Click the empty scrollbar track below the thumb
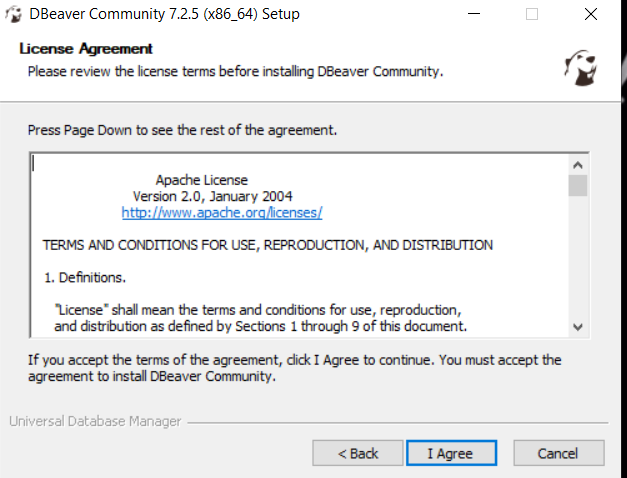Screen dimensions: 627x478 tap(577, 257)
